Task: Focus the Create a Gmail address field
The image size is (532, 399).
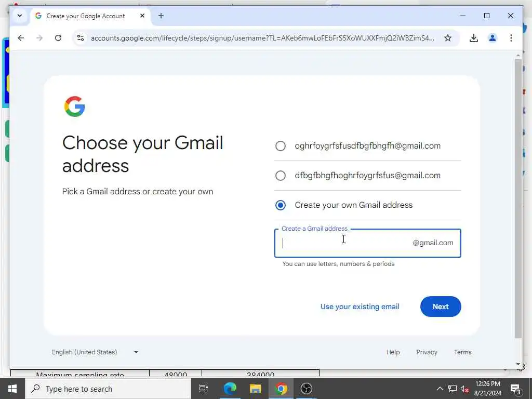Action: [x=368, y=243]
